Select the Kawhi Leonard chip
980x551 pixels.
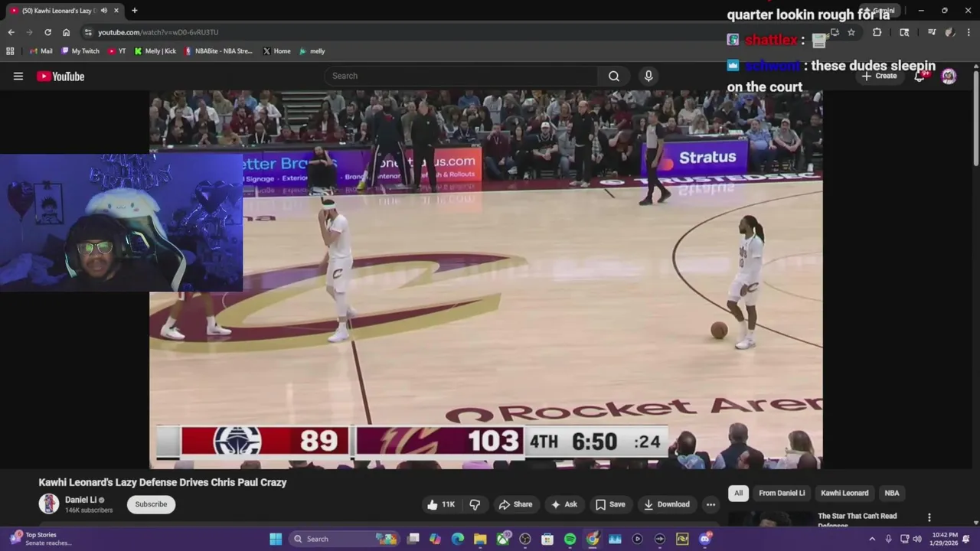click(844, 493)
